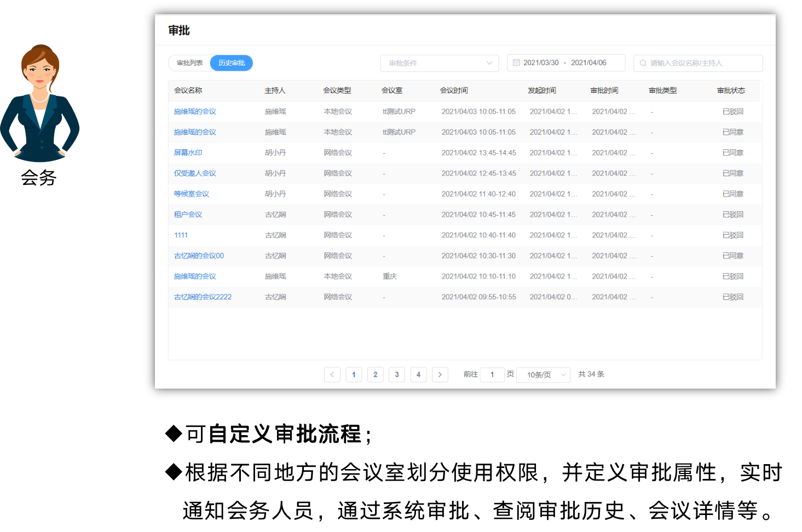This screenshot has height=532, width=802.
Task: Select the 历史审批 tab
Action: (232, 63)
